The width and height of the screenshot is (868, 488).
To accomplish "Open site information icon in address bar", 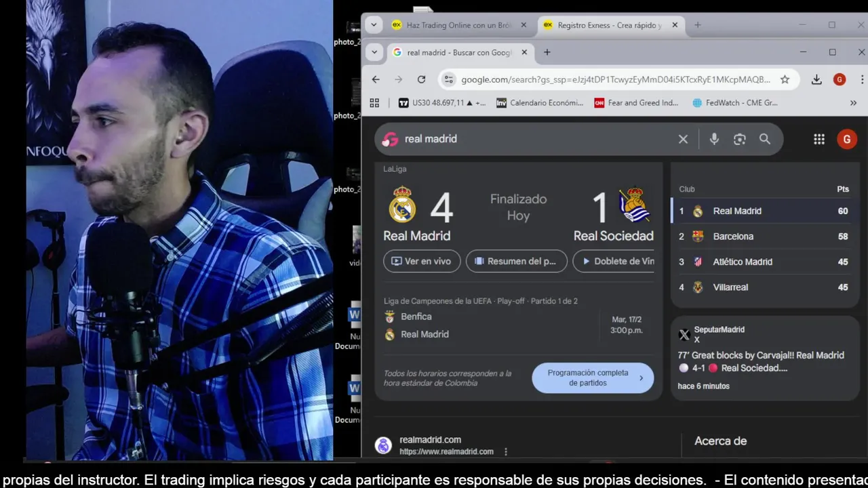I will point(448,79).
